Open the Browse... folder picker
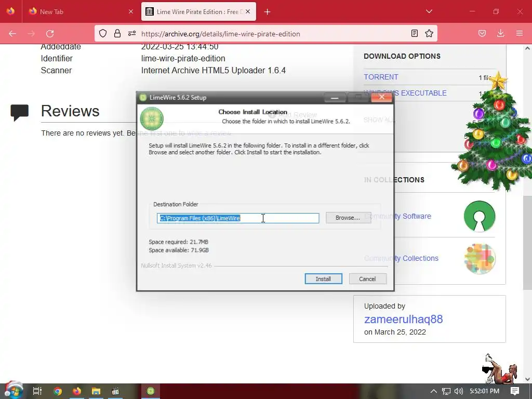 pyautogui.click(x=348, y=218)
